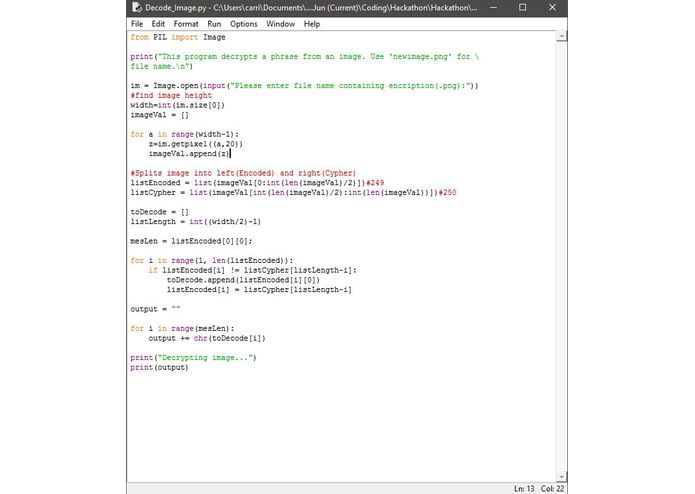This screenshot has height=494, width=695.
Task: Click the line 'file name.\n")'
Action: (162, 66)
